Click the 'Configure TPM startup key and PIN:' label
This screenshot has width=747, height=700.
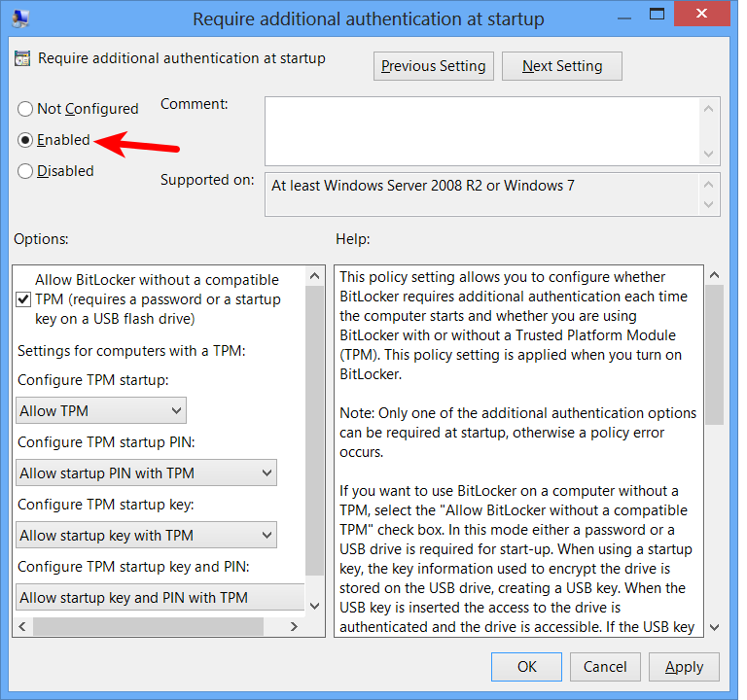pos(133,567)
